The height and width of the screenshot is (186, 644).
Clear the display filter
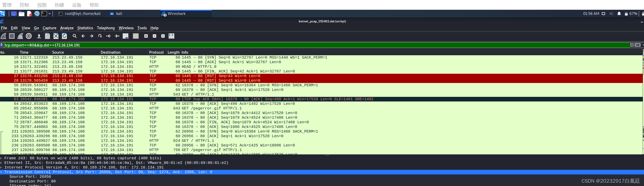[632, 45]
